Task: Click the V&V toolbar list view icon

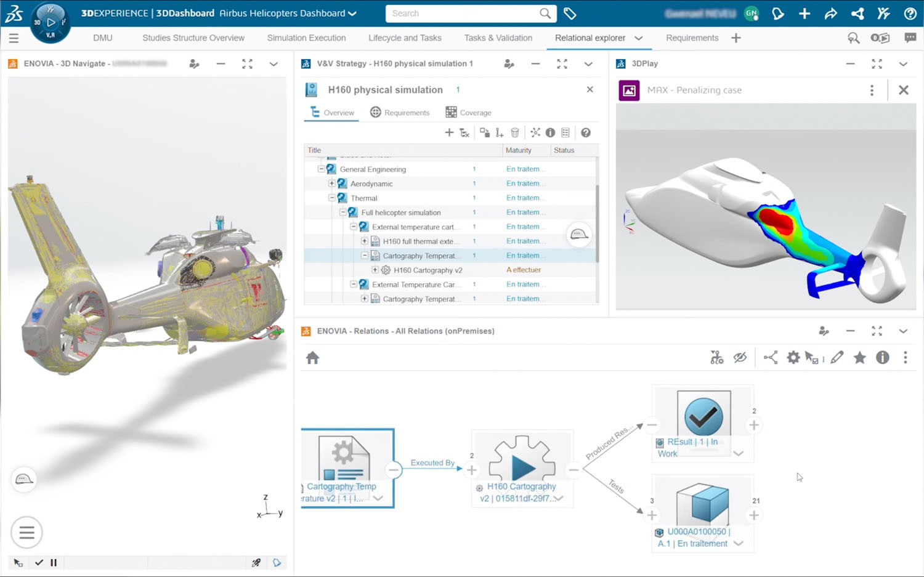Action: pyautogui.click(x=565, y=132)
